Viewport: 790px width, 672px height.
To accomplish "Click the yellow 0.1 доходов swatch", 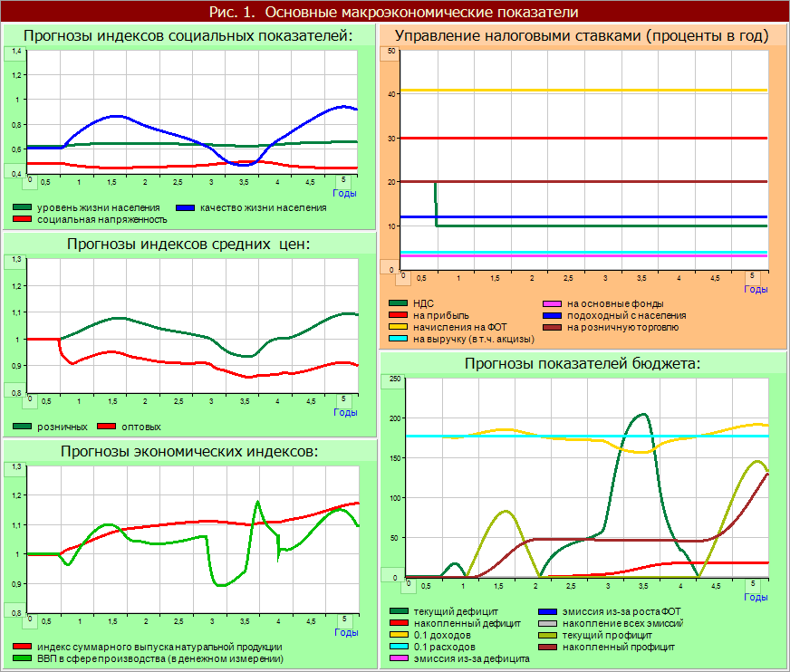I will [399, 635].
